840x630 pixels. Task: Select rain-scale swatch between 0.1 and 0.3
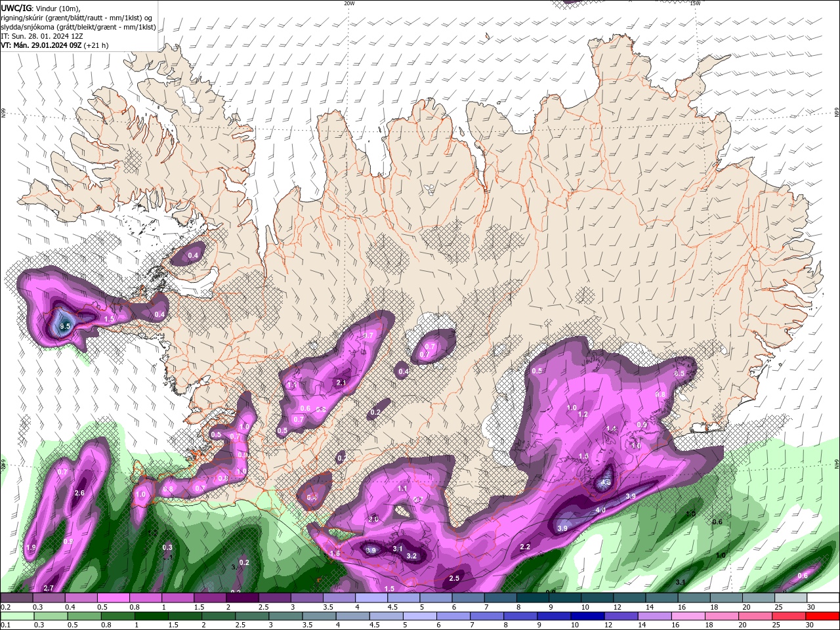click(18, 616)
